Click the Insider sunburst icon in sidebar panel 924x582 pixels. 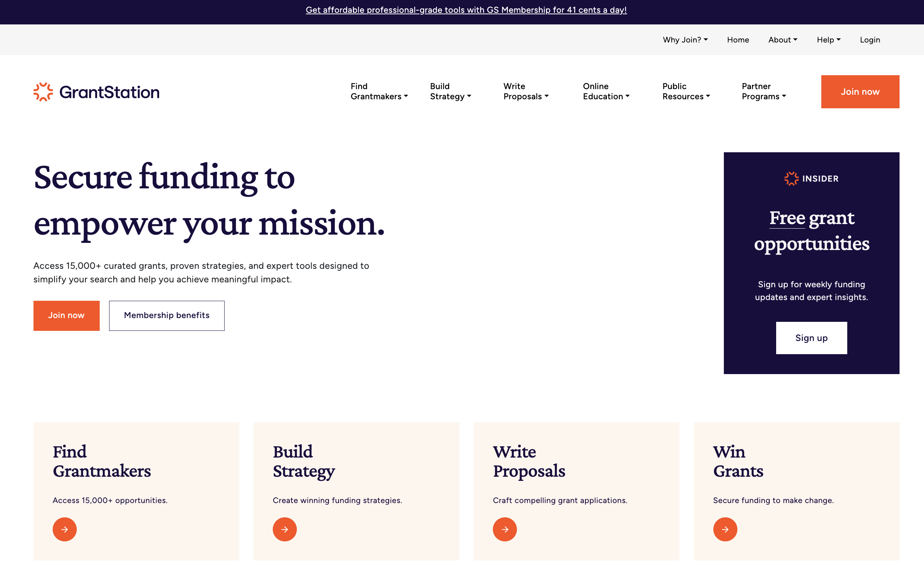[x=791, y=179]
